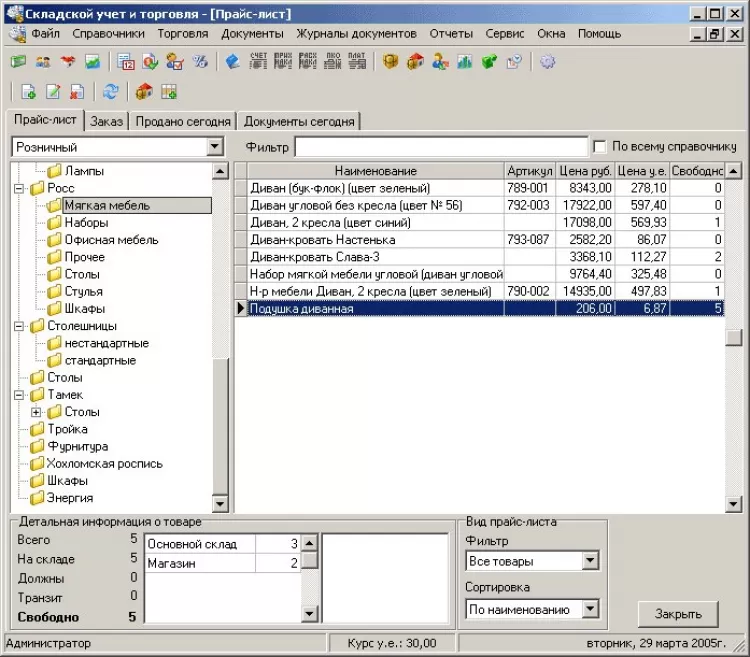Screen dimensions: 750x657
Task: Click the folder tree's scroll-down arrow
Action: click(x=220, y=504)
